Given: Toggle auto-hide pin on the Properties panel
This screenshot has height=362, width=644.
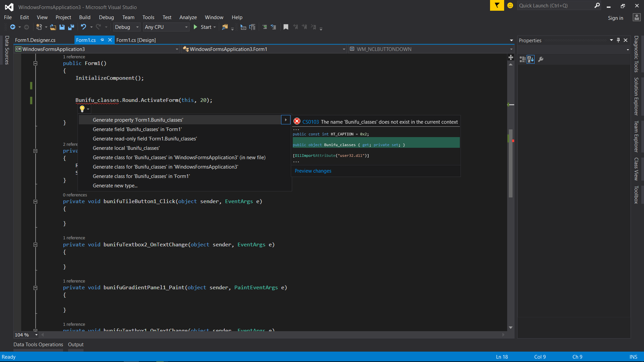Looking at the screenshot, I should pos(618,40).
